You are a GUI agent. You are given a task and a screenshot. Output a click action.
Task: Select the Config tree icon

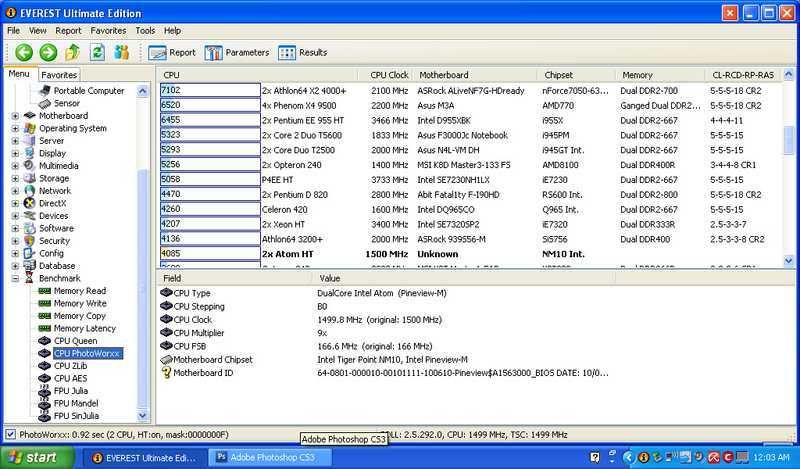(30, 253)
